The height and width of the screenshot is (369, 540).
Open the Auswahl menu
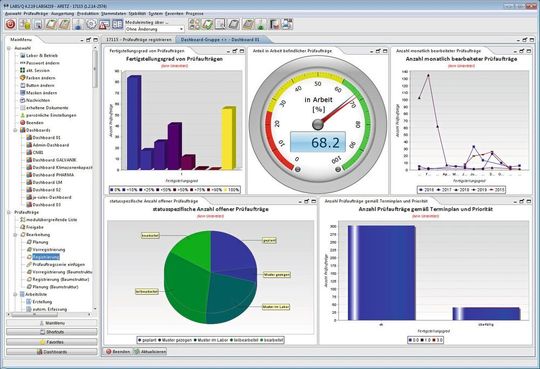click(13, 13)
